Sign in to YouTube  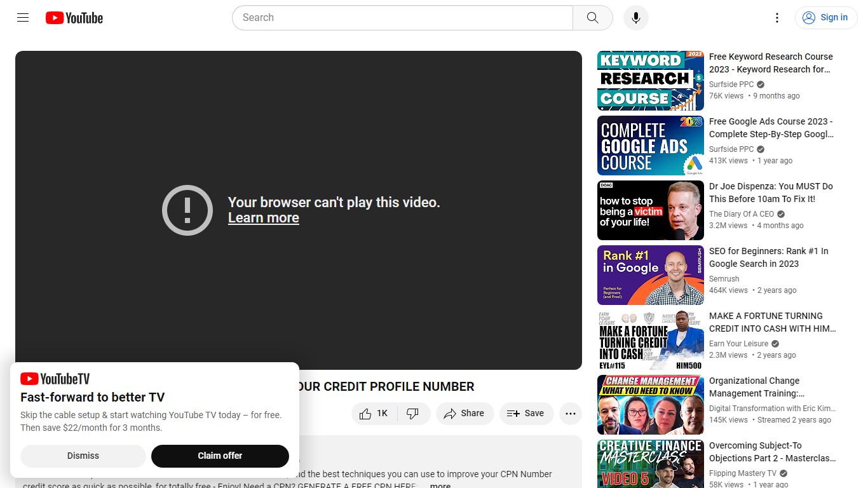click(x=825, y=18)
